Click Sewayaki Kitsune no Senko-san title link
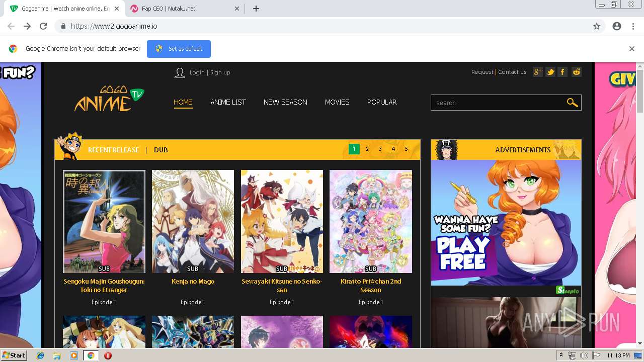The image size is (644, 362). click(282, 286)
